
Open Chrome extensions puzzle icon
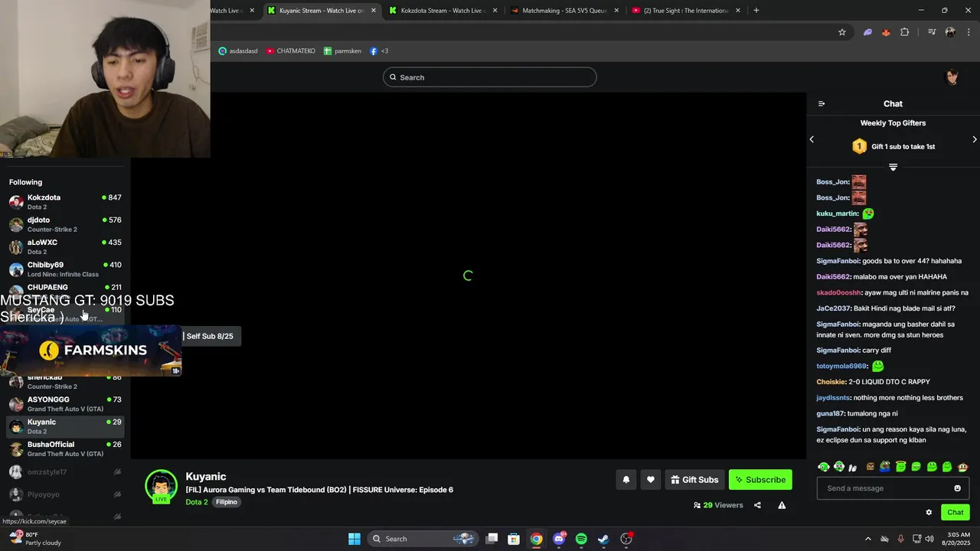905,32
